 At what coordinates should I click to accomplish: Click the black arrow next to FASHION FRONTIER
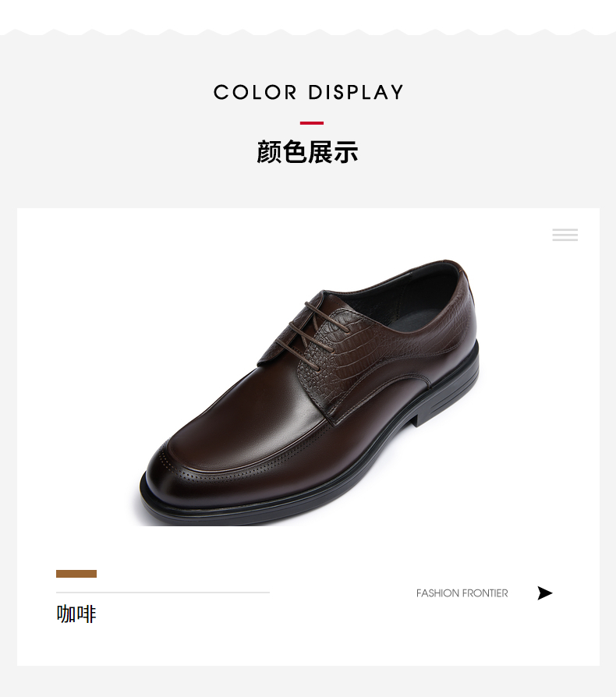(x=544, y=593)
